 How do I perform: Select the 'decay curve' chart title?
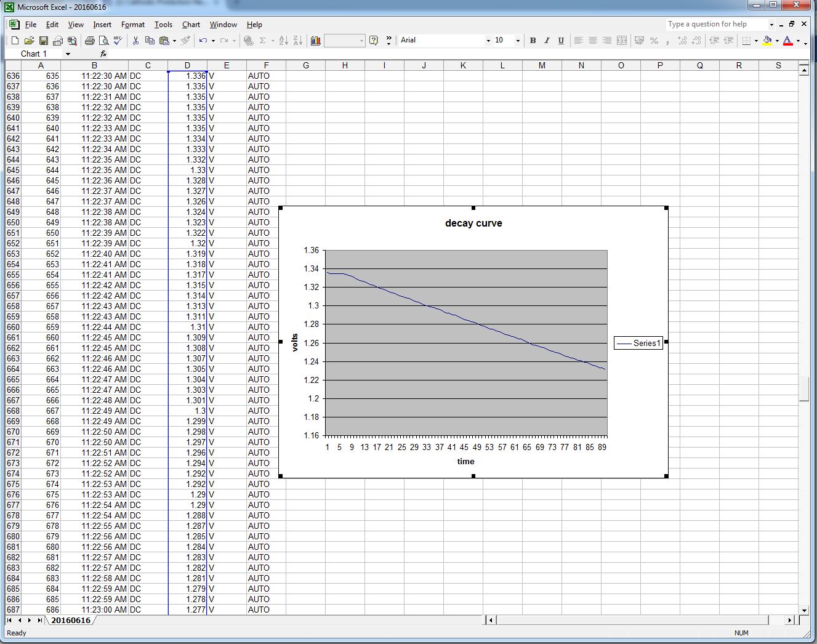pyautogui.click(x=473, y=223)
